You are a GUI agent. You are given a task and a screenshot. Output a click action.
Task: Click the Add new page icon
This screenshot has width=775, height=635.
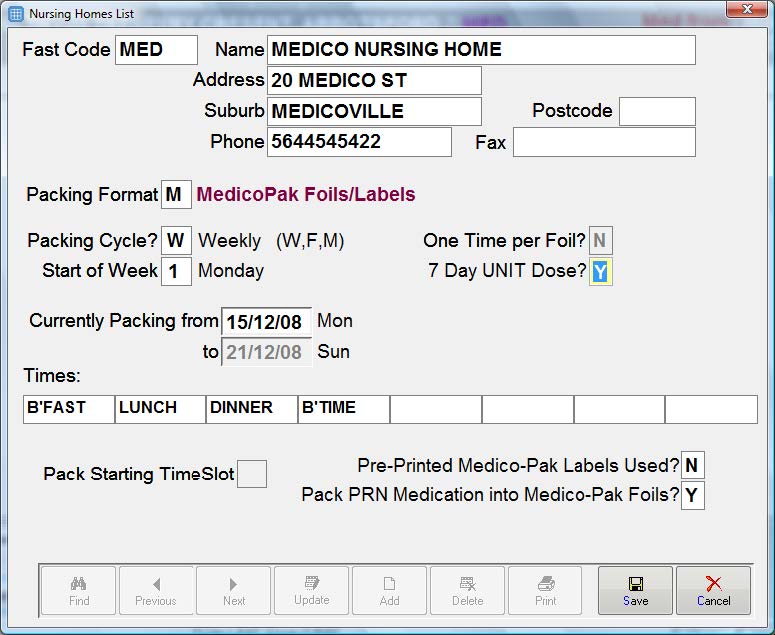click(389, 584)
